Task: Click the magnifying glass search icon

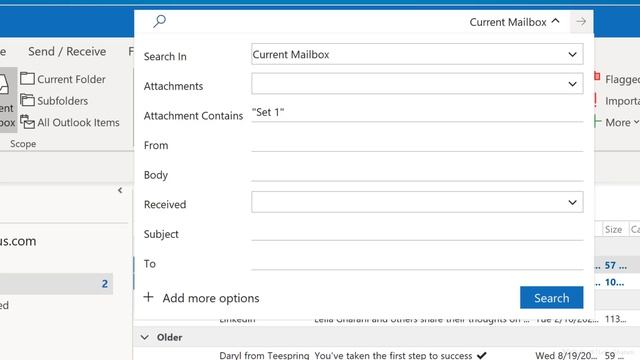Action: 159,21
